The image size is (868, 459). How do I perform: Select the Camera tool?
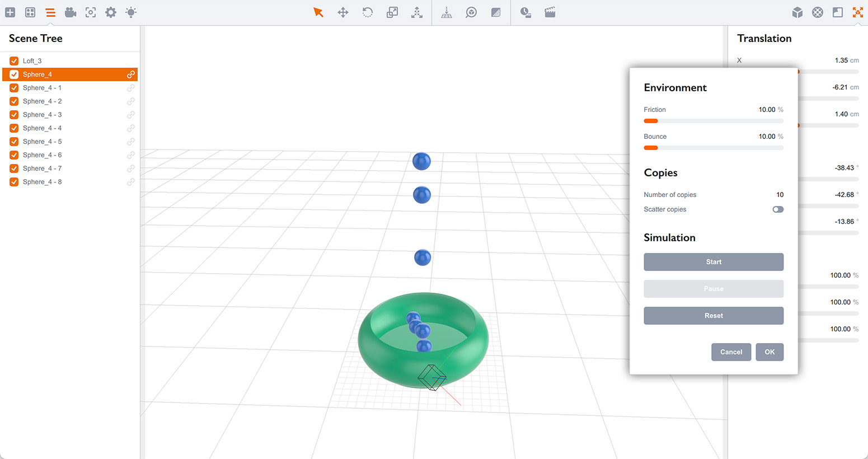click(70, 12)
